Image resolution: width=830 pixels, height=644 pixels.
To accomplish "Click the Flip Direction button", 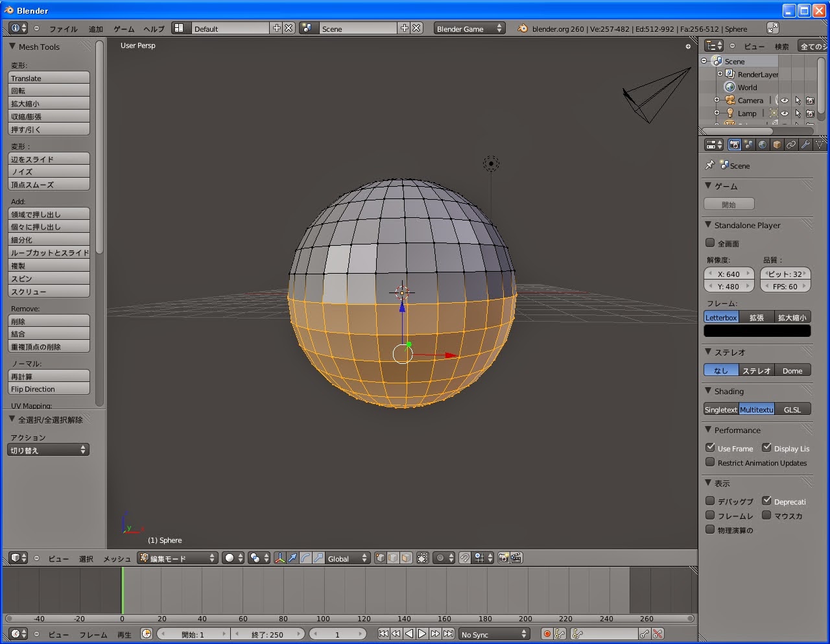I will [49, 389].
